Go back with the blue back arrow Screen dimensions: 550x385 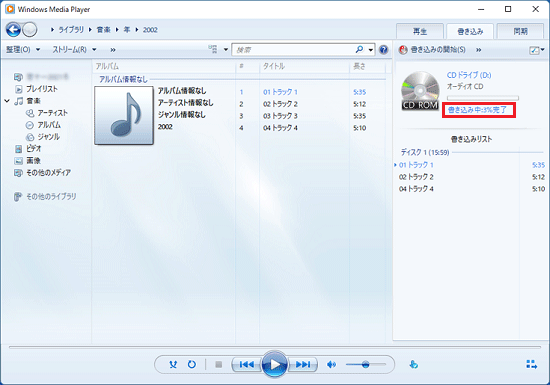[14, 30]
